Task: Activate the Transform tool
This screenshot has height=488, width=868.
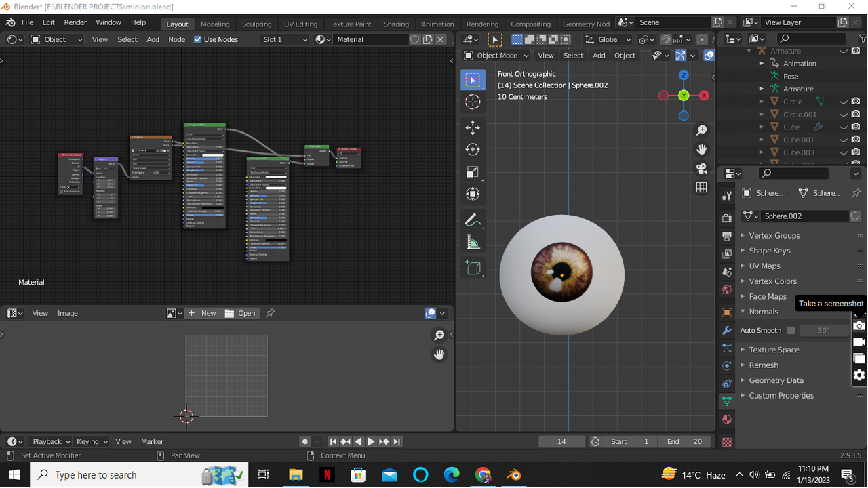Action: coord(473,195)
